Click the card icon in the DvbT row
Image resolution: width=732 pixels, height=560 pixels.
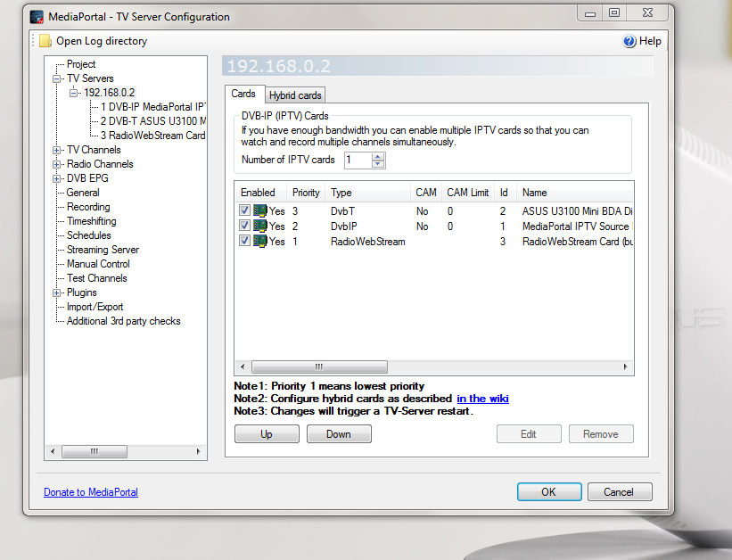(x=260, y=210)
